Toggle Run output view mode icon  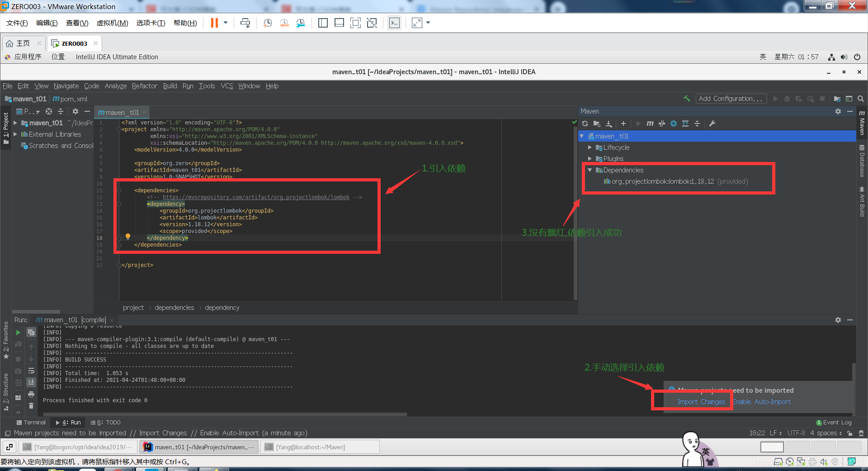pyautogui.click(x=31, y=333)
